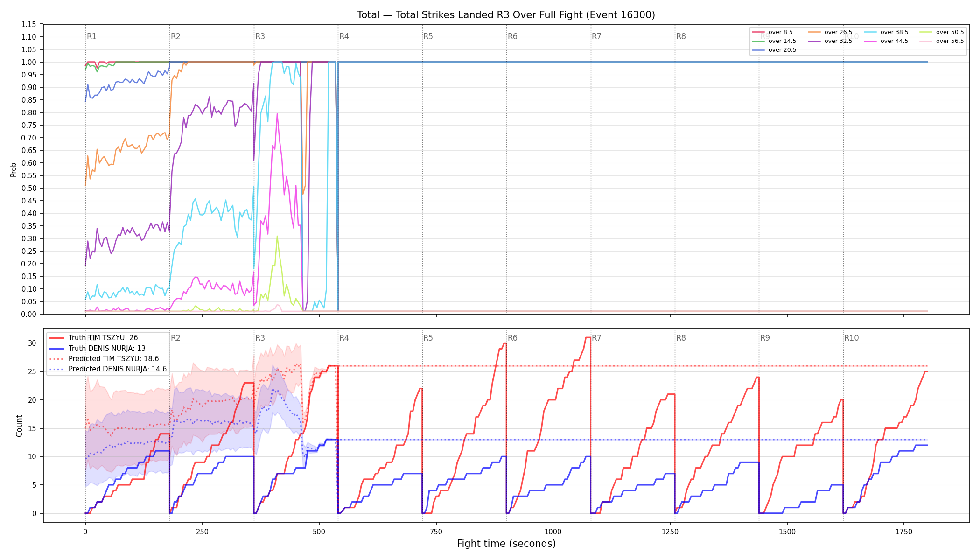The height and width of the screenshot is (560, 980).
Task: Click the R7 round label in probability chart
Action: [x=596, y=36]
